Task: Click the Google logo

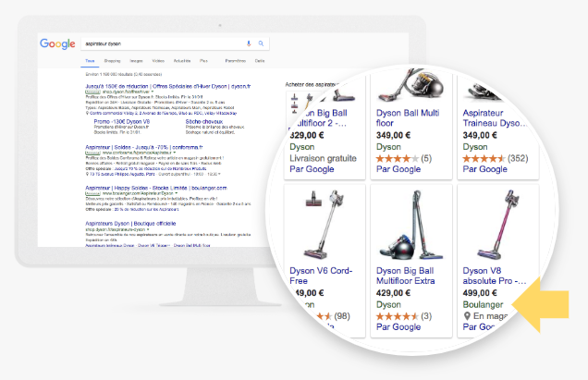Action: click(x=57, y=43)
